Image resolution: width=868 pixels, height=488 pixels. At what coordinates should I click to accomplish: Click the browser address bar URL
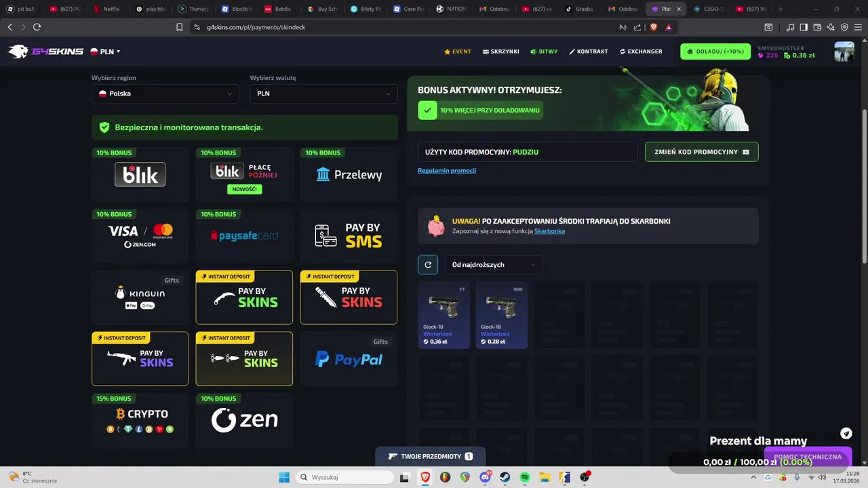pos(256,27)
